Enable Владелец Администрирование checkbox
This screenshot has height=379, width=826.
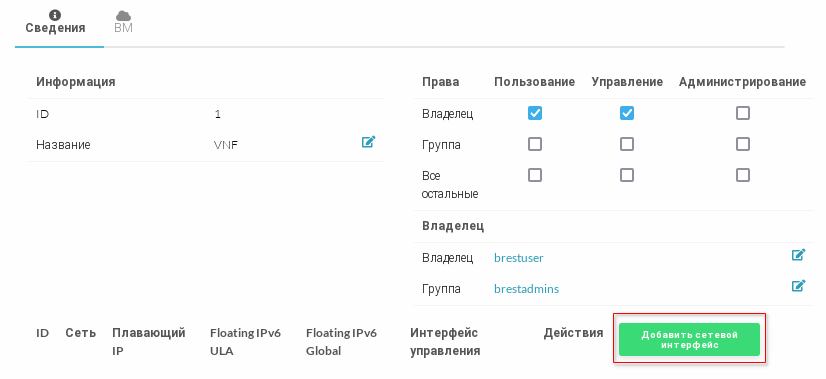pyautogui.click(x=743, y=113)
